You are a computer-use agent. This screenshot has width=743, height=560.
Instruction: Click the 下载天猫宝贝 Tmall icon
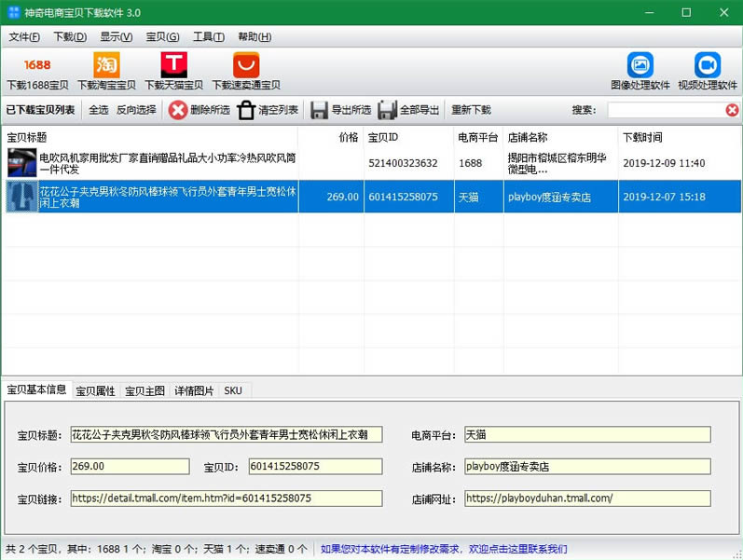point(173,65)
